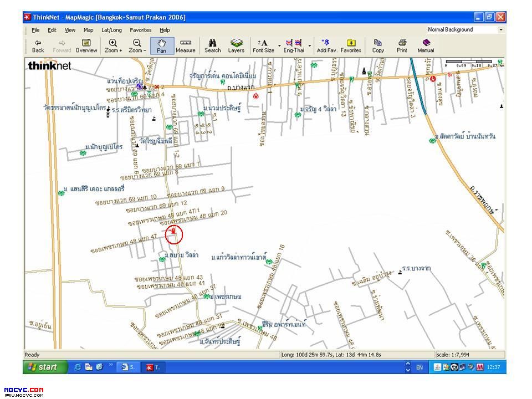The width and height of the screenshot is (532, 399).
Task: Click the ม.จันทร์ประดิษฐ์ label
Action: coord(220,341)
